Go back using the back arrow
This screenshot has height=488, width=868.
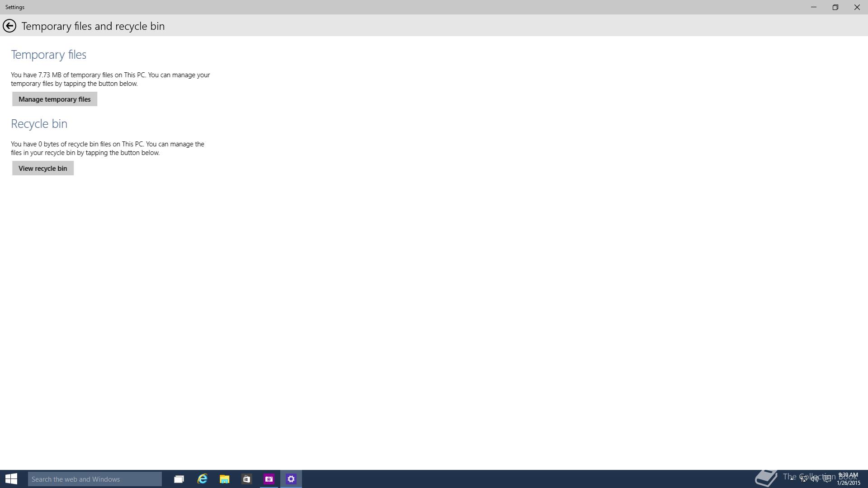coord(9,26)
